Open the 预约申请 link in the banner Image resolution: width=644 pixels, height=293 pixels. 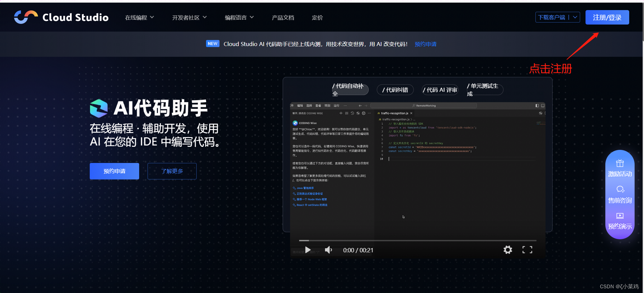point(426,44)
